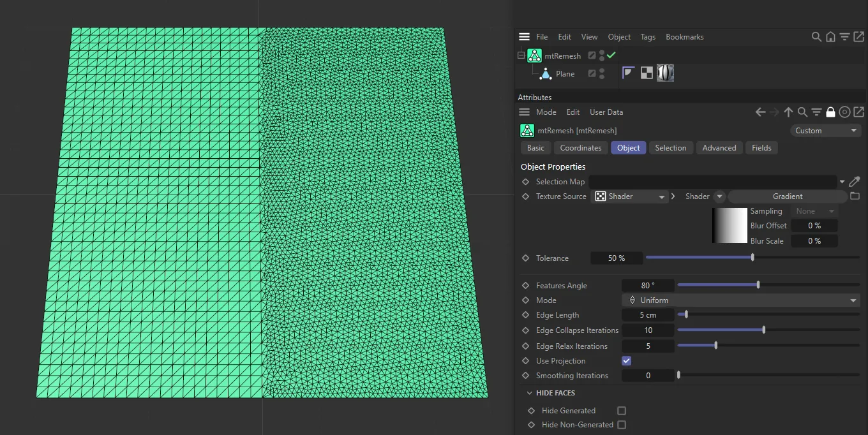
Task: Click the checkered material tag on Plane
Action: tap(646, 72)
